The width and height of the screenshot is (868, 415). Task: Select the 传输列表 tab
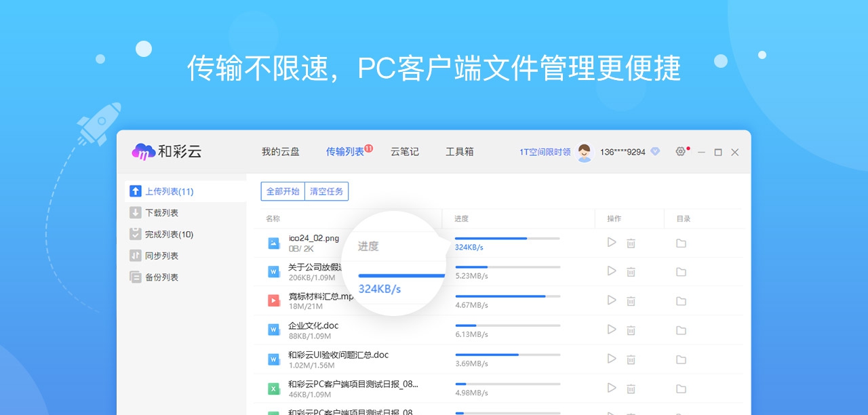[x=345, y=152]
